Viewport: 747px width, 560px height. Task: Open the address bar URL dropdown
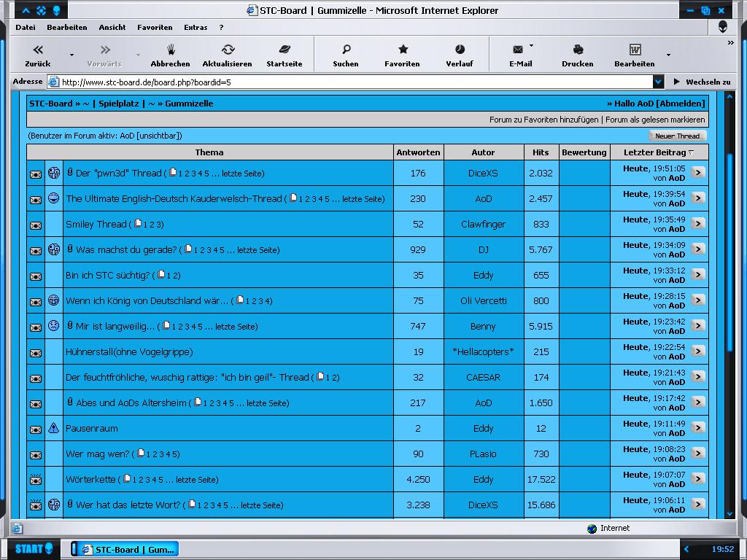[658, 82]
